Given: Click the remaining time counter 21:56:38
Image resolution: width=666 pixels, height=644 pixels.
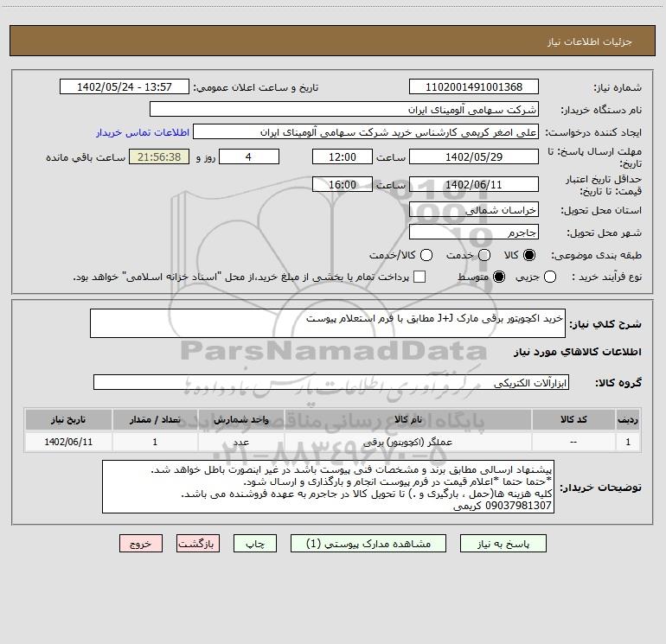Looking at the screenshot, I should click(x=159, y=156).
